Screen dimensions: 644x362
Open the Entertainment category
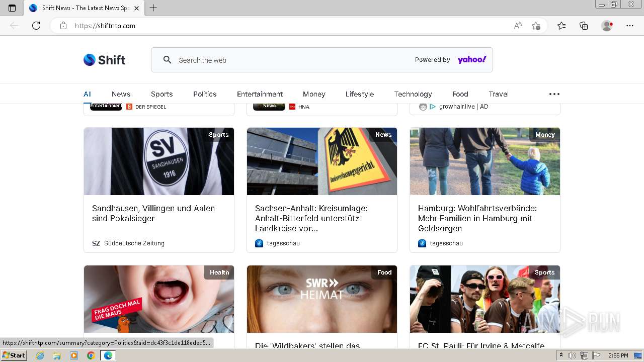coord(260,94)
